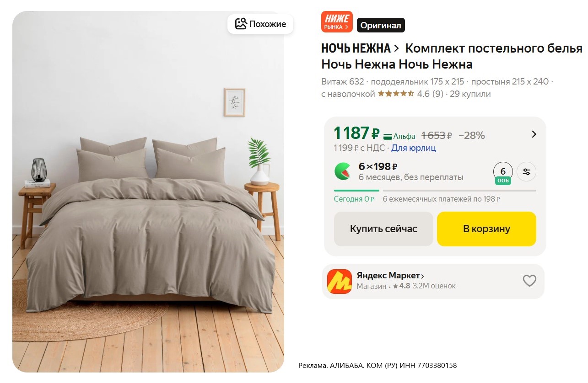Open the Для юрлиц link
588x383 pixels.
414,148
